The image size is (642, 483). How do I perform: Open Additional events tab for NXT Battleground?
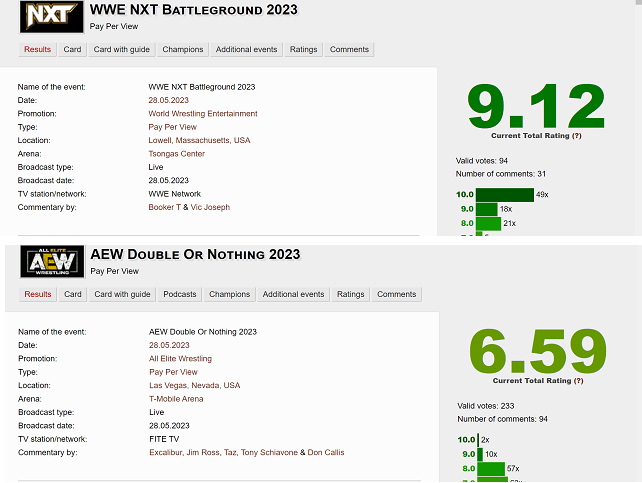point(246,50)
